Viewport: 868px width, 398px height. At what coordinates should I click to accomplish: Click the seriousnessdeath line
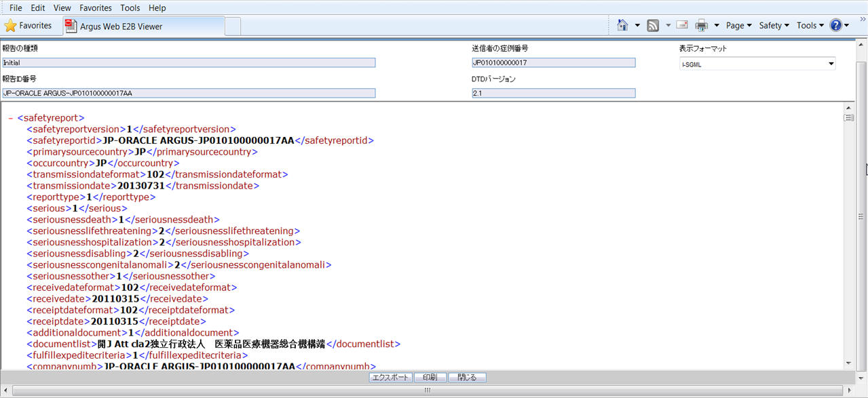[x=124, y=220]
